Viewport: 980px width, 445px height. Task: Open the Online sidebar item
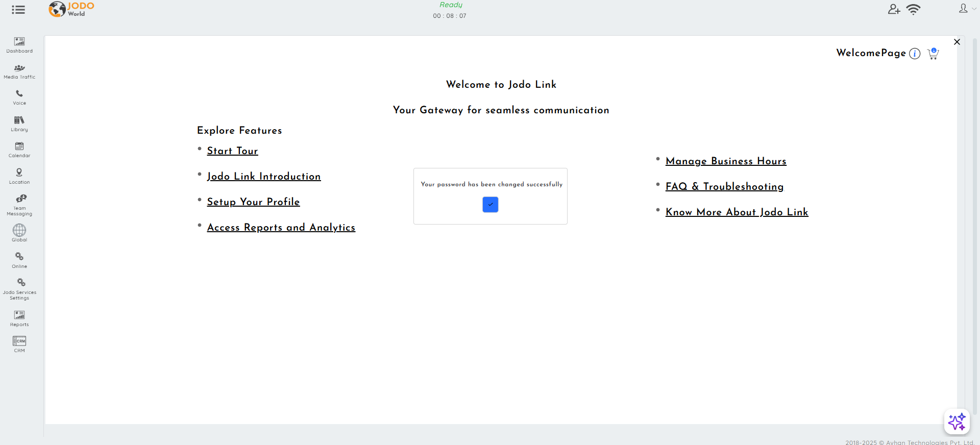pos(19,260)
